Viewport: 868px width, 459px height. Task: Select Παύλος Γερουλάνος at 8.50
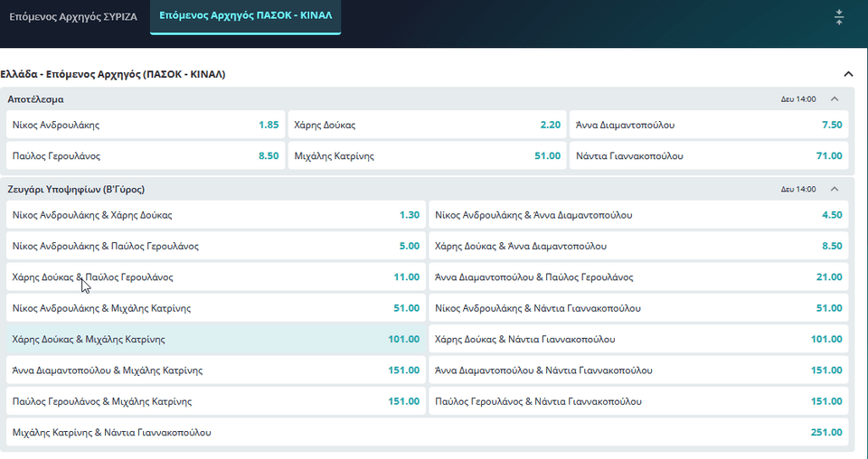(x=146, y=156)
